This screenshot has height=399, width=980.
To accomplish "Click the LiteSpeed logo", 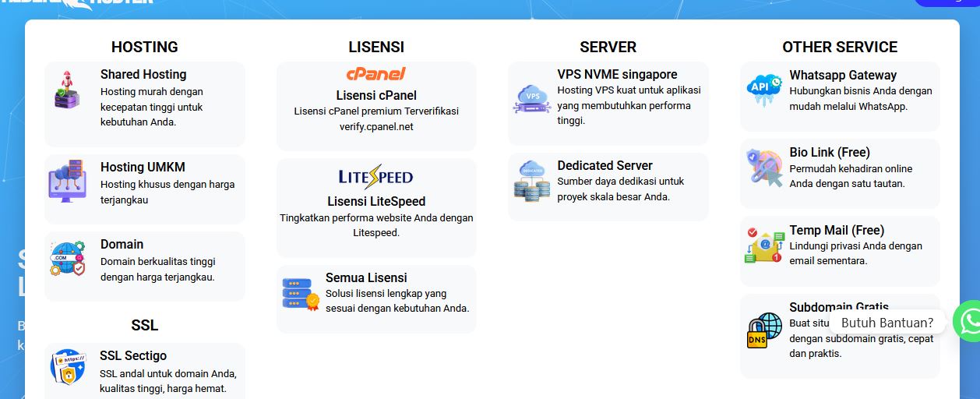I will click(376, 176).
